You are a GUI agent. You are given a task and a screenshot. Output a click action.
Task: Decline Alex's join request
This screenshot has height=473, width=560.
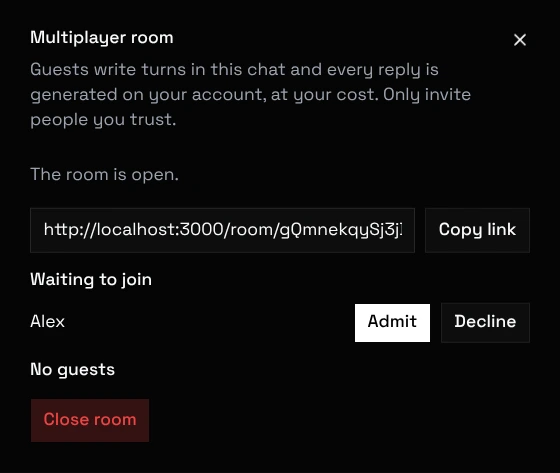tap(485, 323)
